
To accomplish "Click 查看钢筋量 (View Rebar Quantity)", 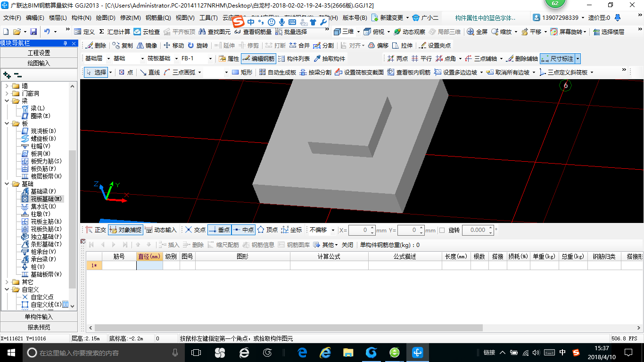I will [x=253, y=32].
